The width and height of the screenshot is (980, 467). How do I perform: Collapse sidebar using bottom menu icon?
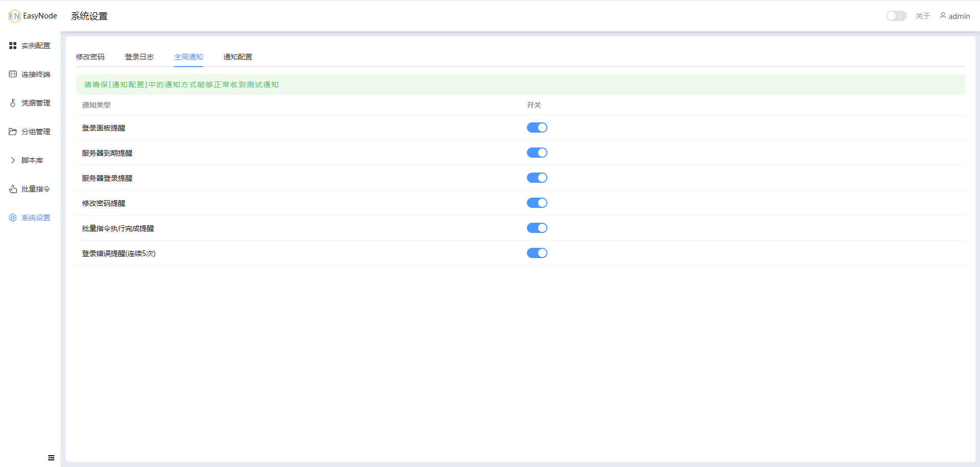pyautogui.click(x=51, y=458)
